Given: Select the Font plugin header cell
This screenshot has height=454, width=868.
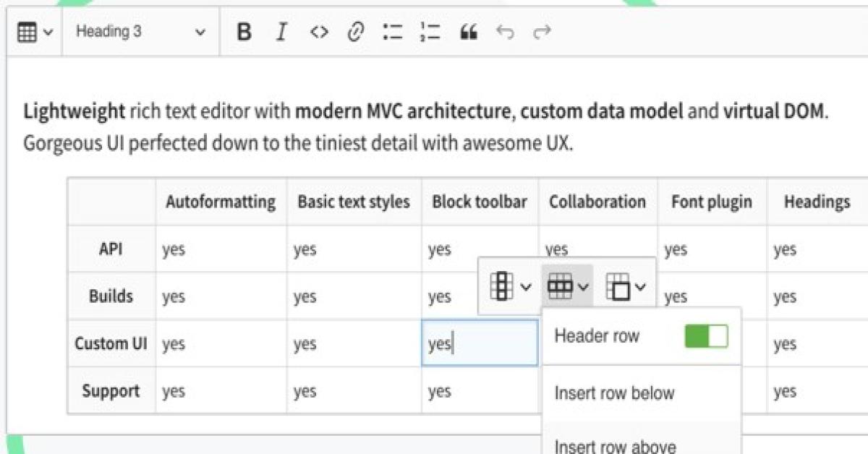Looking at the screenshot, I should 712,202.
